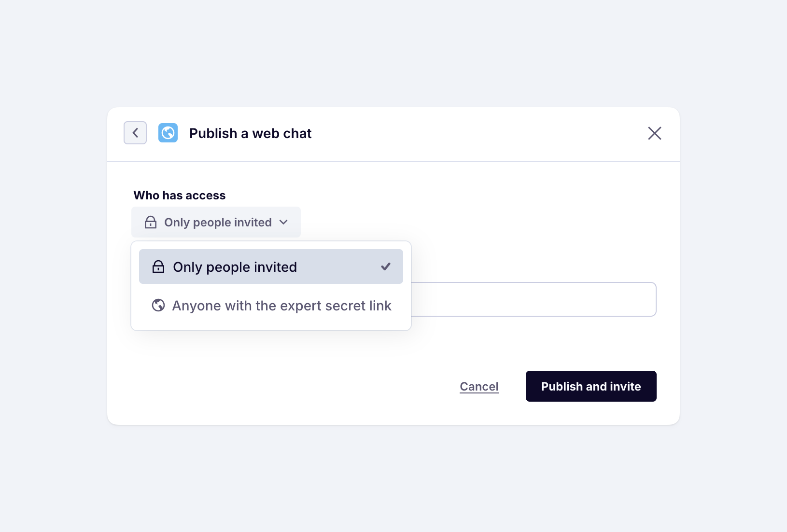The height and width of the screenshot is (532, 787).
Task: Click Cancel to discard publishing
Action: [x=479, y=386]
